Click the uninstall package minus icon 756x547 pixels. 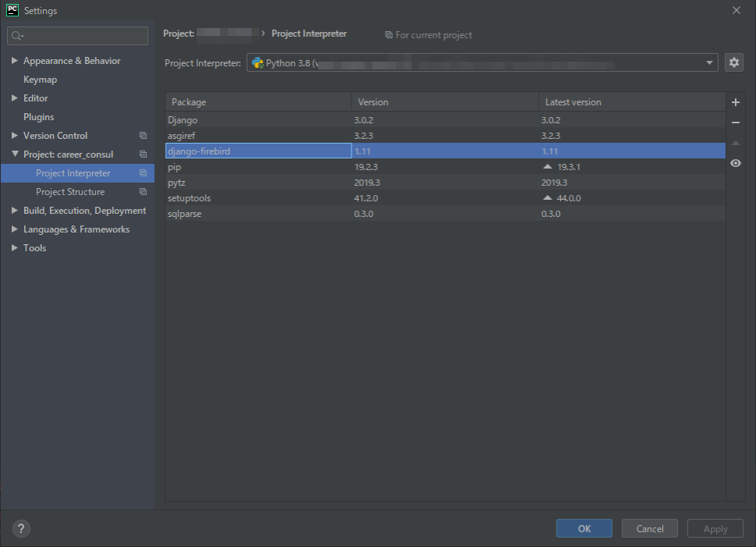735,123
